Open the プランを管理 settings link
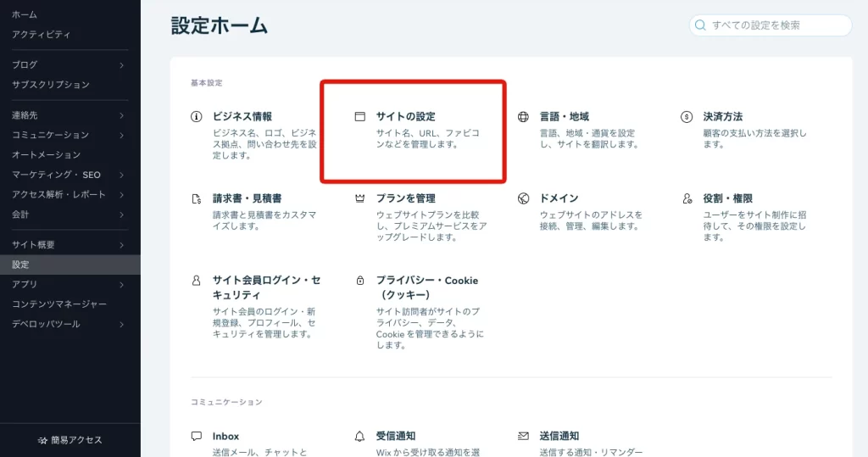The image size is (868, 457). pyautogui.click(x=406, y=198)
